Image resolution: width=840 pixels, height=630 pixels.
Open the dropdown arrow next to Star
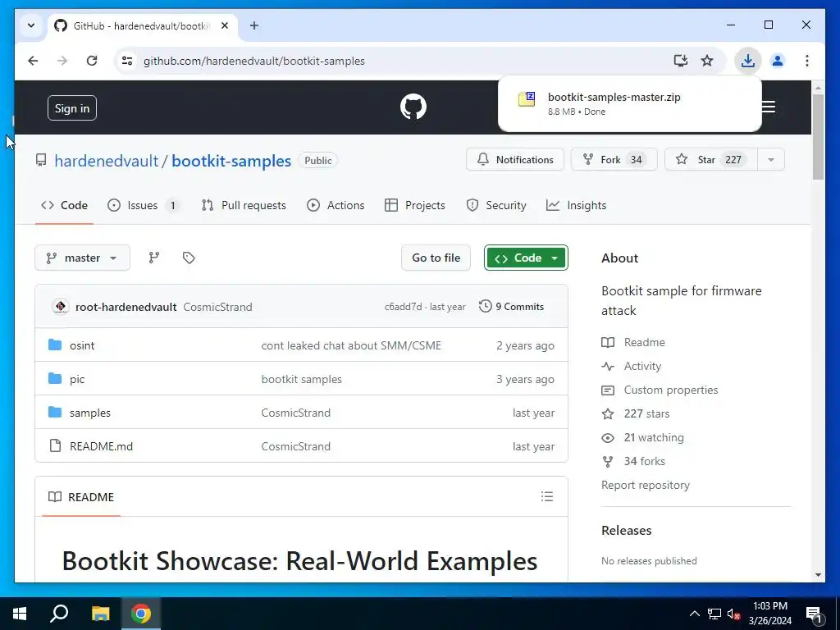771,160
